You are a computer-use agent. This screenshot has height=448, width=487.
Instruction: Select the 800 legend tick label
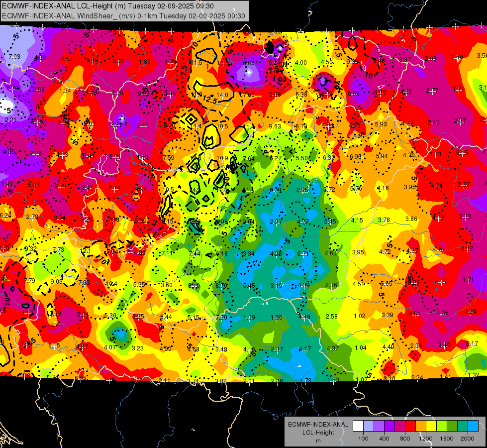405,439
